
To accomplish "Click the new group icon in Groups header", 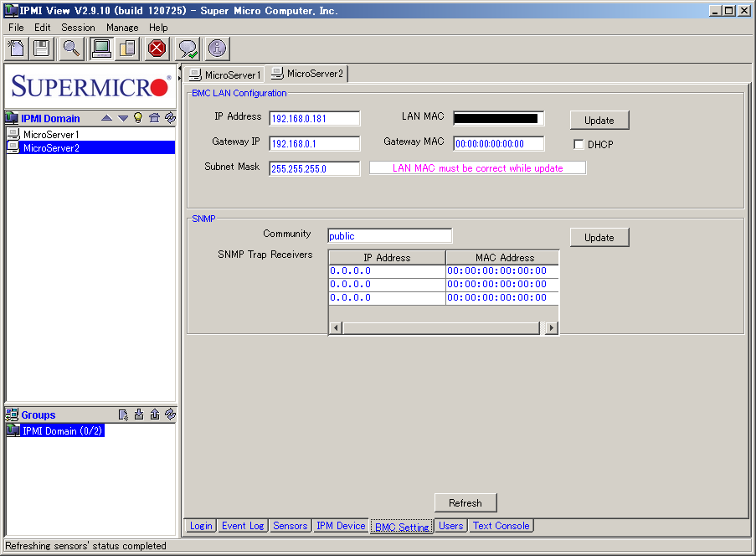I will 123,414.
